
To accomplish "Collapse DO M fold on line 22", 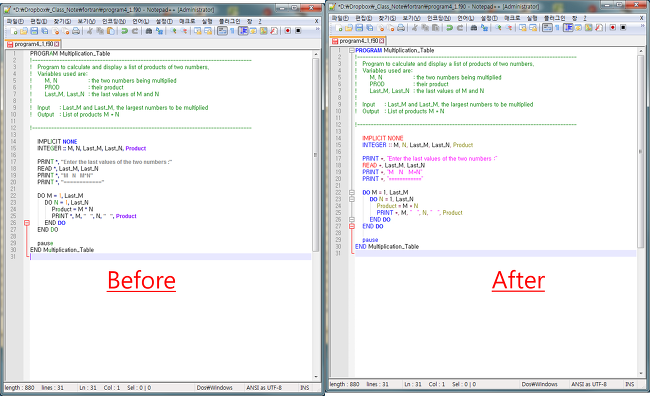I will click(x=352, y=192).
